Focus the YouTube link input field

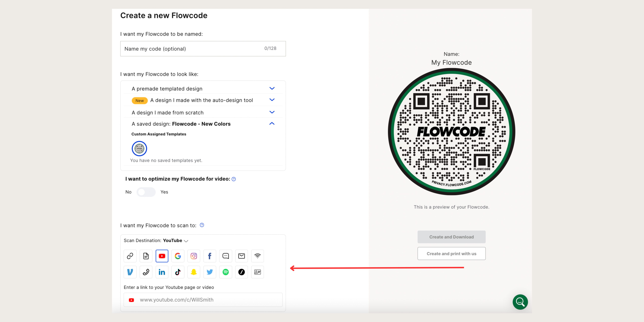[203, 300]
